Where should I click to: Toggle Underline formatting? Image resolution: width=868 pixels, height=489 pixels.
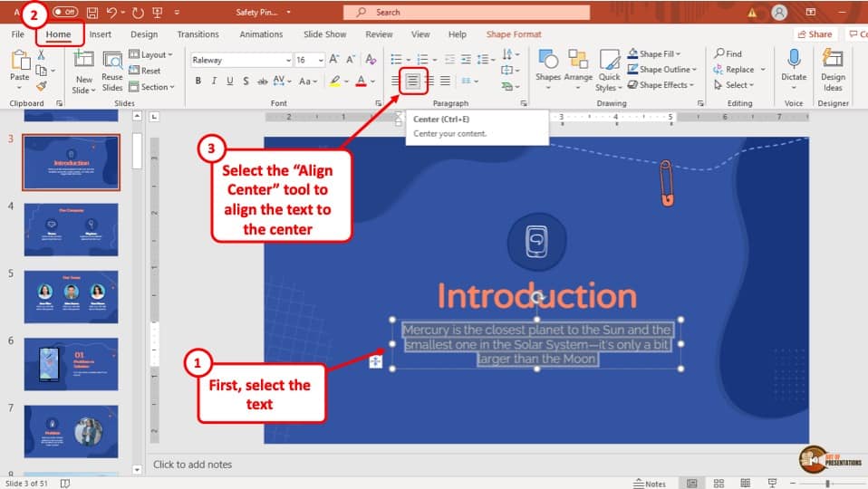(x=230, y=81)
